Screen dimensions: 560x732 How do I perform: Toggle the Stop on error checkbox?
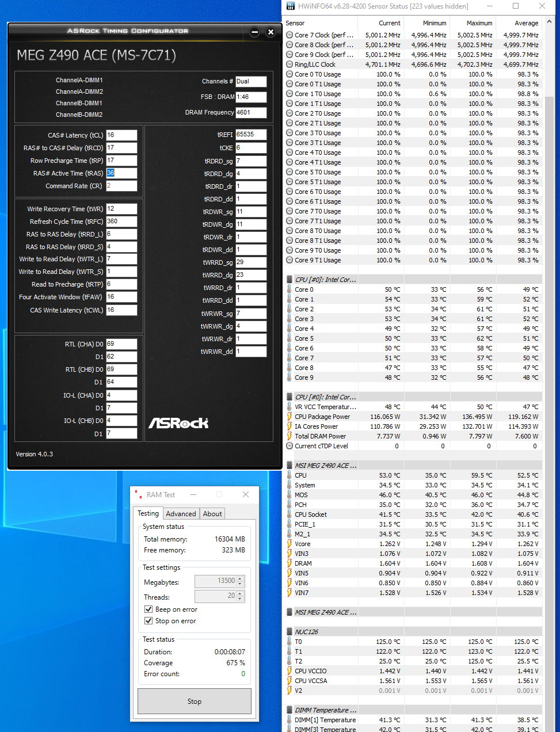pos(148,621)
